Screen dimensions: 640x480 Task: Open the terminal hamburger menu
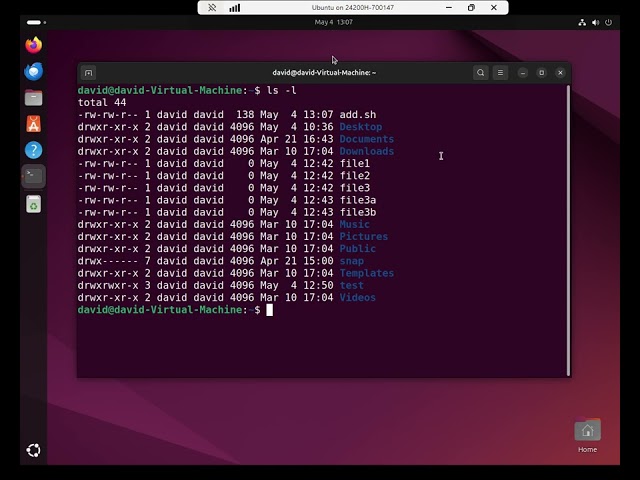pos(500,73)
